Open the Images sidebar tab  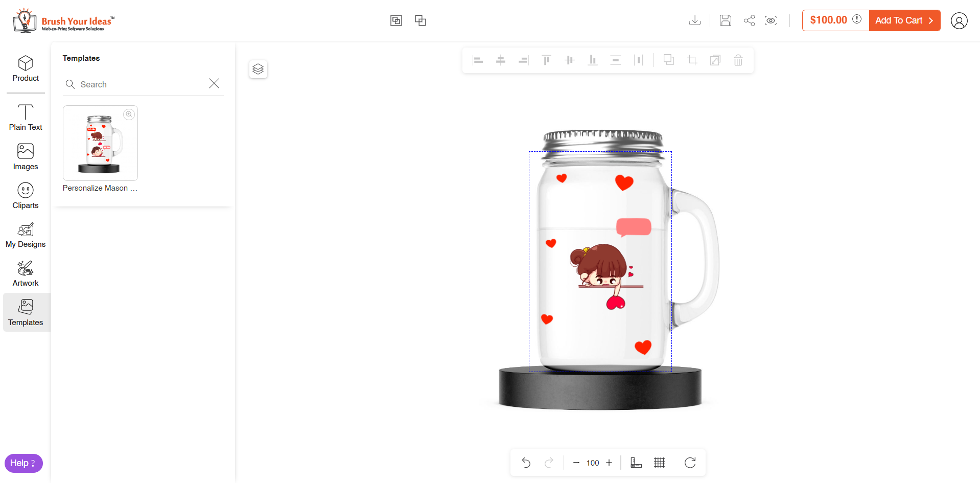pyautogui.click(x=26, y=157)
